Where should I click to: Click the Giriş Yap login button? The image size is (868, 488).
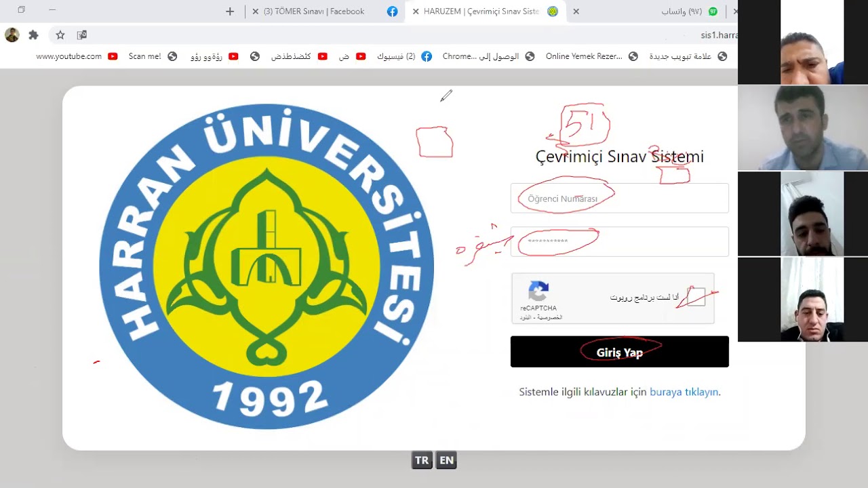[x=619, y=352]
